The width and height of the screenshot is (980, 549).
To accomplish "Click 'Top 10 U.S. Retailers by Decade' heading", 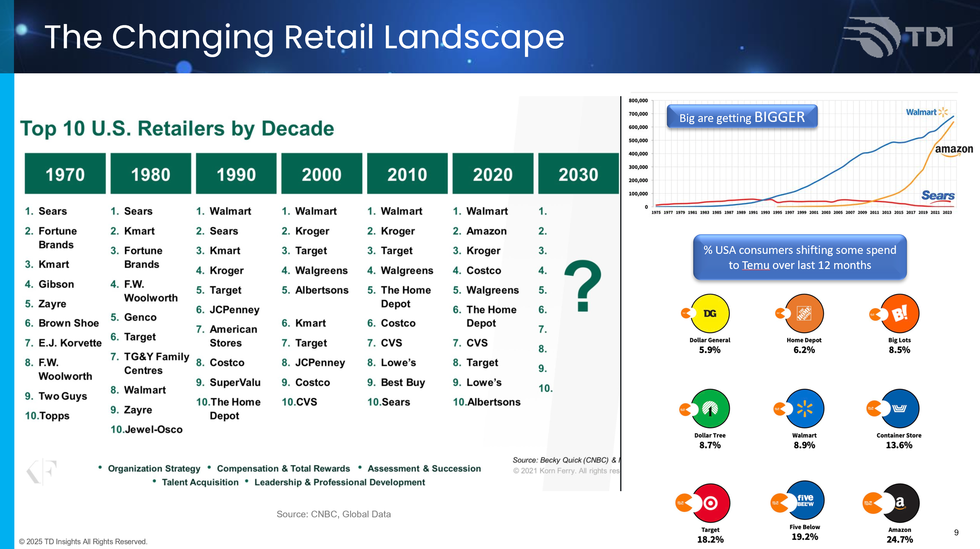I will pos(177,128).
